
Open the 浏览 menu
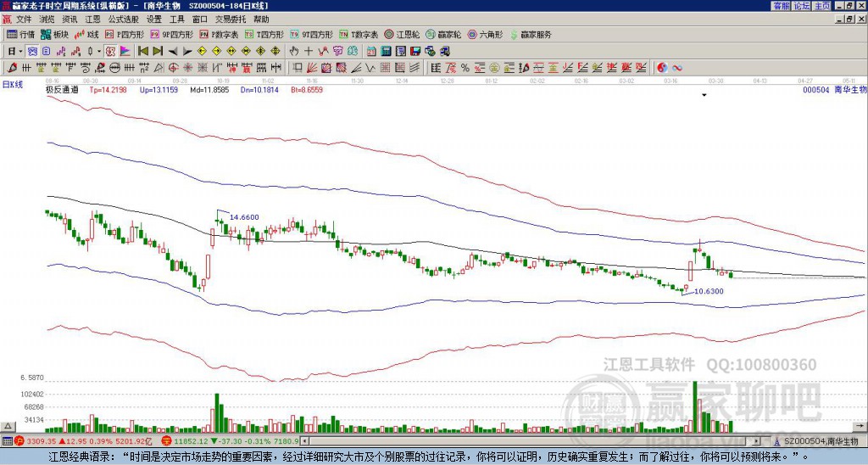tap(47, 20)
